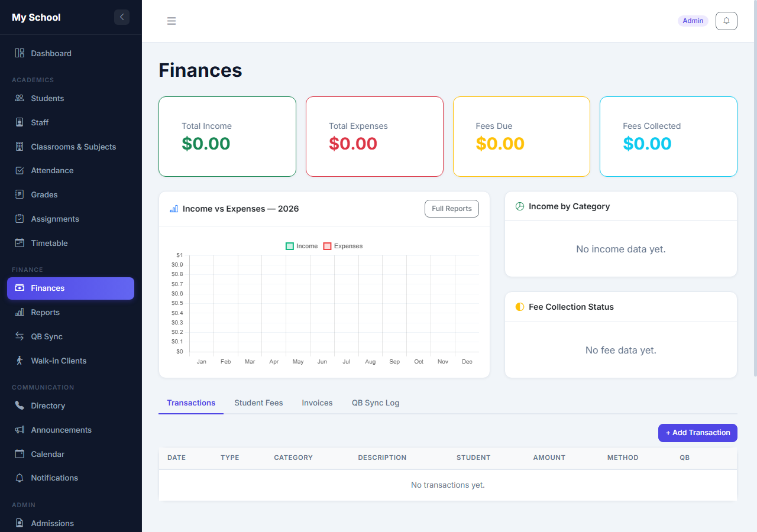The image size is (757, 532).
Task: Click the Students people icon
Action: pos(20,98)
